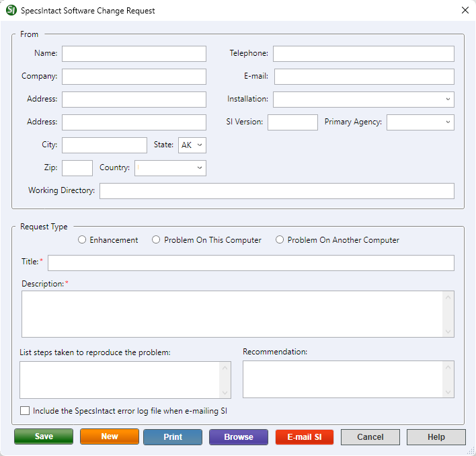Click into the E-mail field
This screenshot has height=456, width=476.
pos(364,77)
